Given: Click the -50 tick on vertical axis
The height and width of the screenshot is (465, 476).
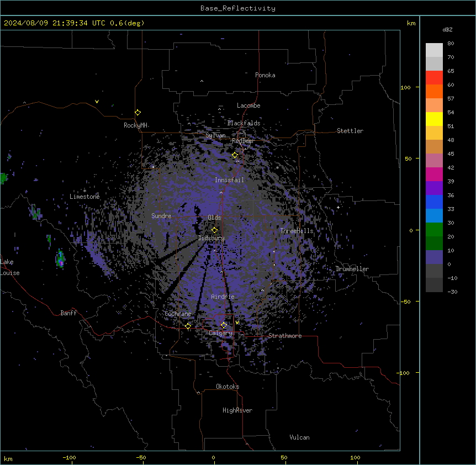Looking at the screenshot, I should coord(405,302).
